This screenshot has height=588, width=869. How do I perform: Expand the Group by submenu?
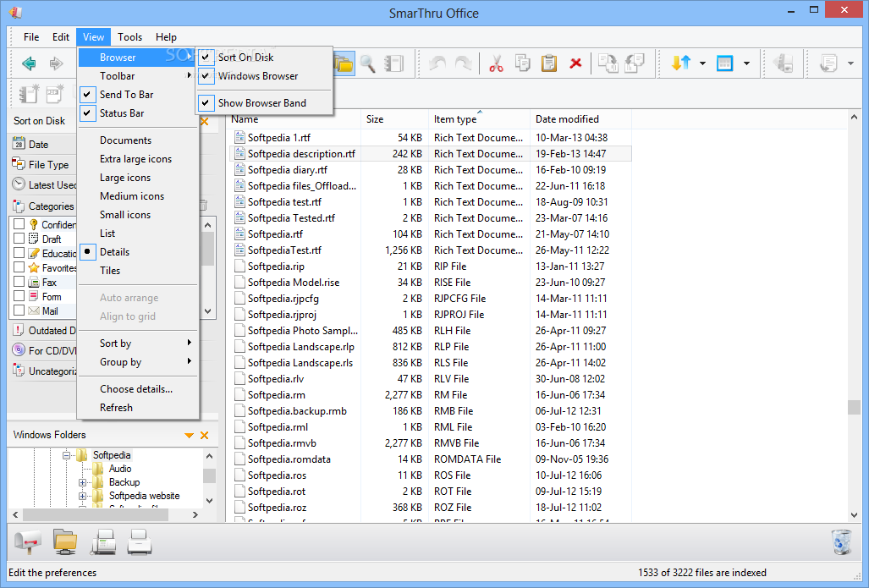137,362
